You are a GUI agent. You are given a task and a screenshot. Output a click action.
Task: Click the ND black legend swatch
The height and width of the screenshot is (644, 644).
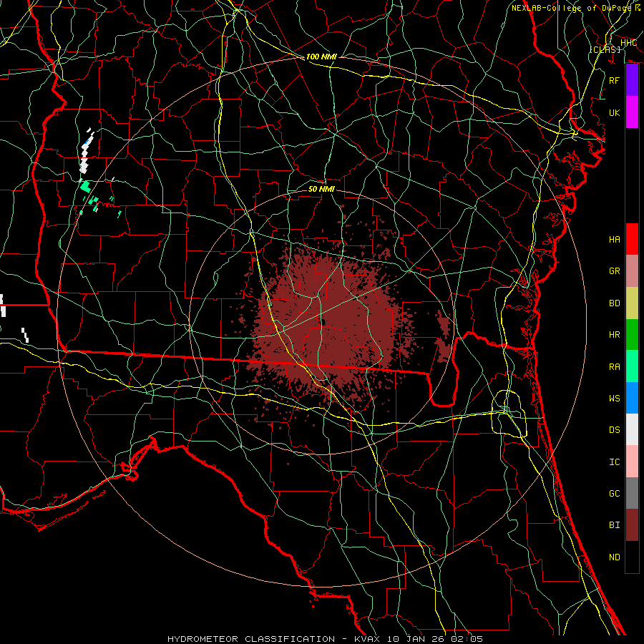(x=632, y=557)
